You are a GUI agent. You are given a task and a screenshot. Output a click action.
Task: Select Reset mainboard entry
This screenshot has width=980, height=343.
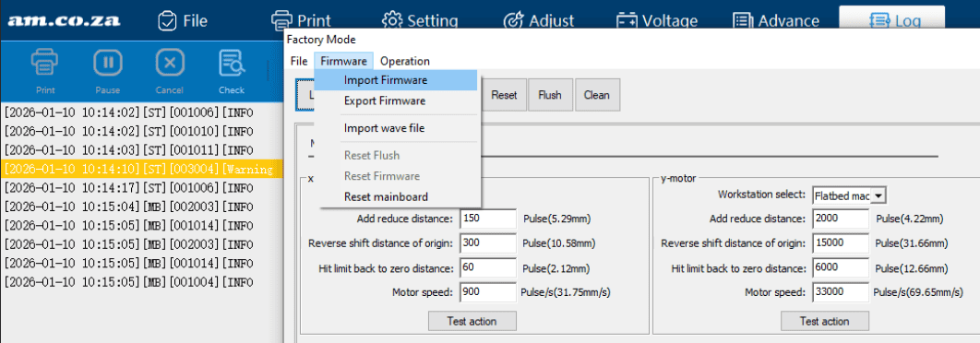[396, 196]
